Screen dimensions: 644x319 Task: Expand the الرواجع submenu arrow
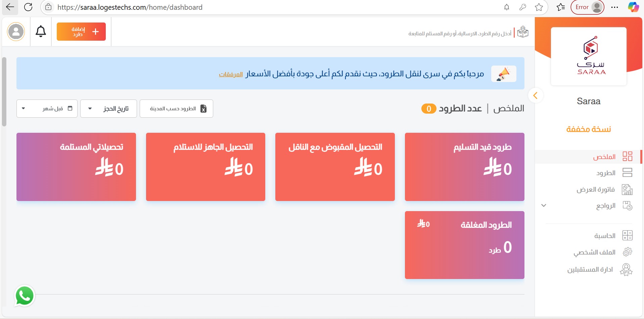(544, 205)
